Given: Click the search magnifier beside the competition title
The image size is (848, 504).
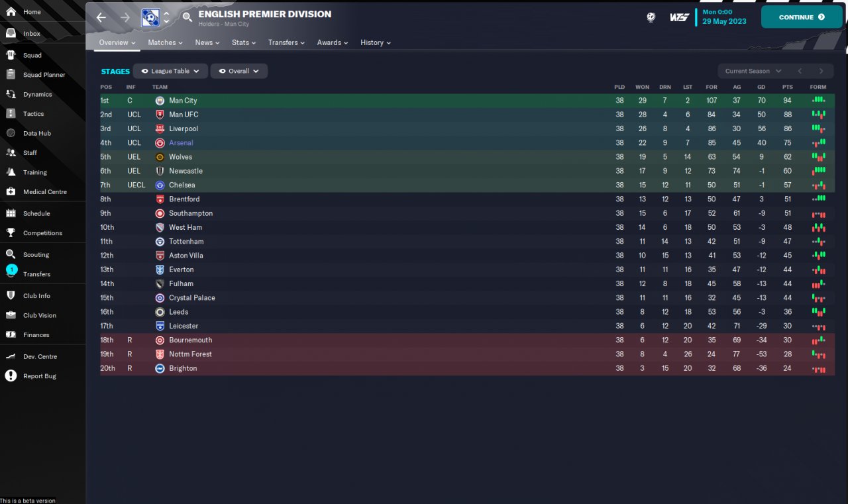Looking at the screenshot, I should tap(187, 18).
